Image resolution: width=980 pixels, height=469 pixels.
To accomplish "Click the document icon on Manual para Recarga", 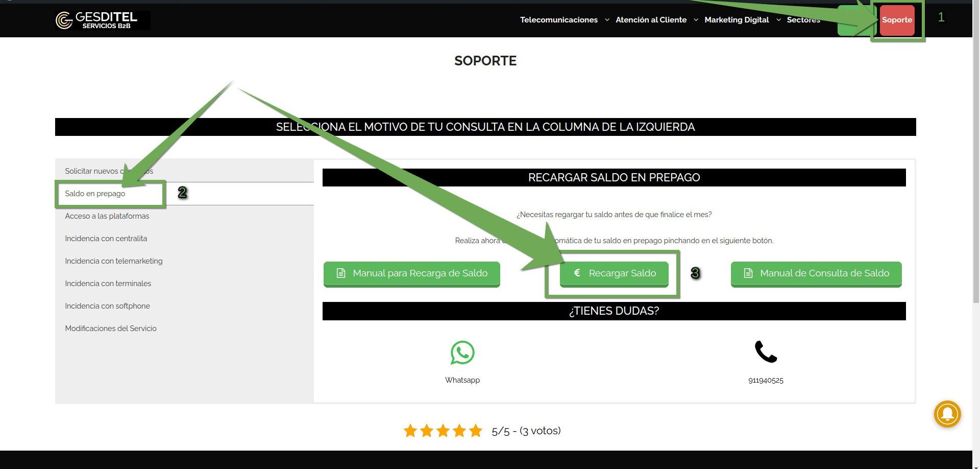I will [x=340, y=273].
